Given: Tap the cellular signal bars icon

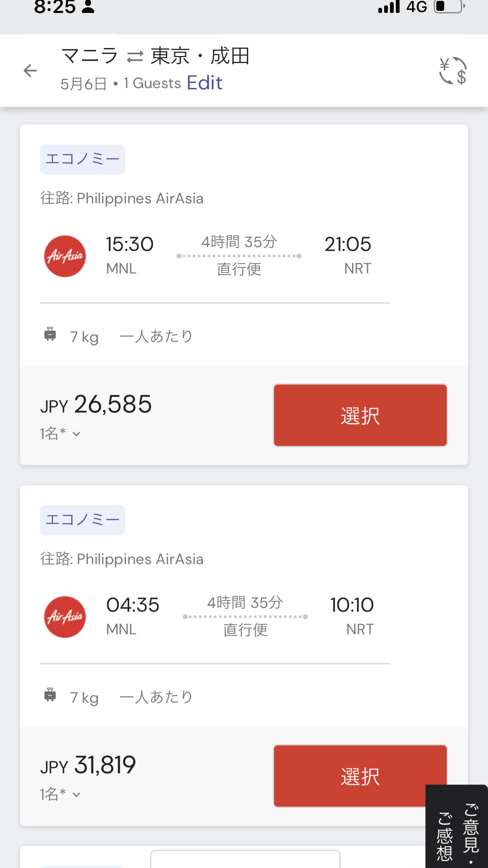Looking at the screenshot, I should click(389, 7).
